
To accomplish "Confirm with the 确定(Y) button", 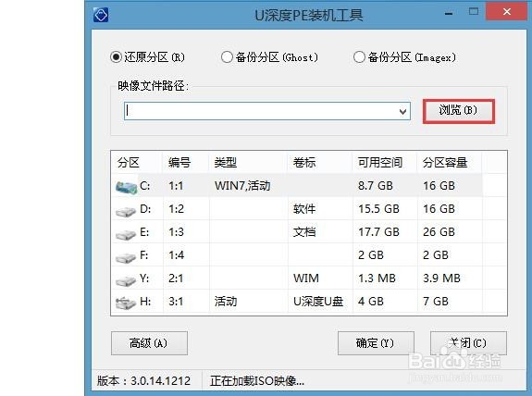I will point(376,343).
